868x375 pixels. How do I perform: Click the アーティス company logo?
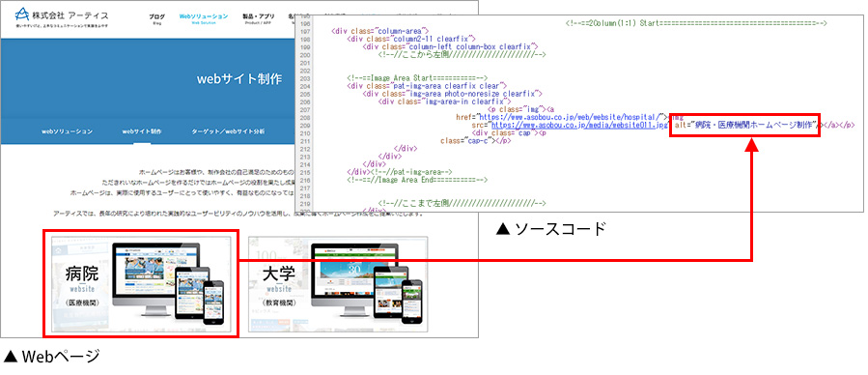(x=62, y=17)
